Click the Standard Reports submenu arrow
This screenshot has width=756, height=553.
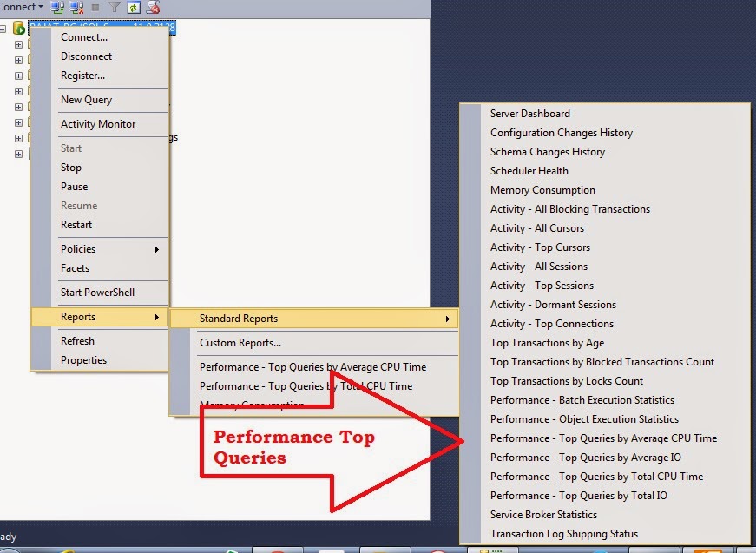(x=448, y=319)
